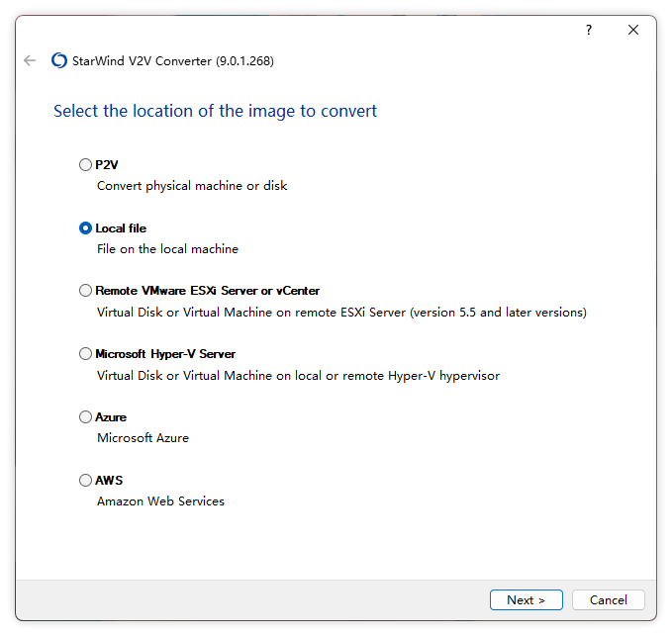Click 'File on the local machine' text
Image resolution: width=672 pixels, height=636 pixels.
click(x=167, y=249)
